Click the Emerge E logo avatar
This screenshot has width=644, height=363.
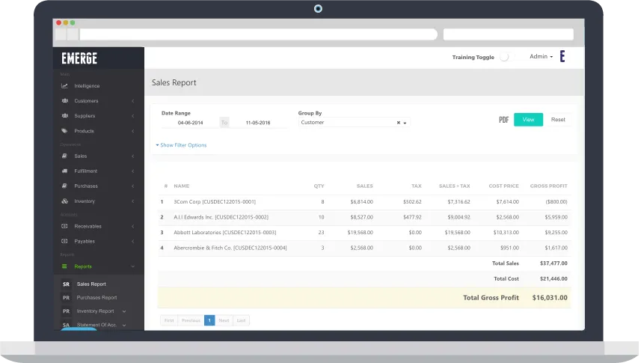point(562,57)
